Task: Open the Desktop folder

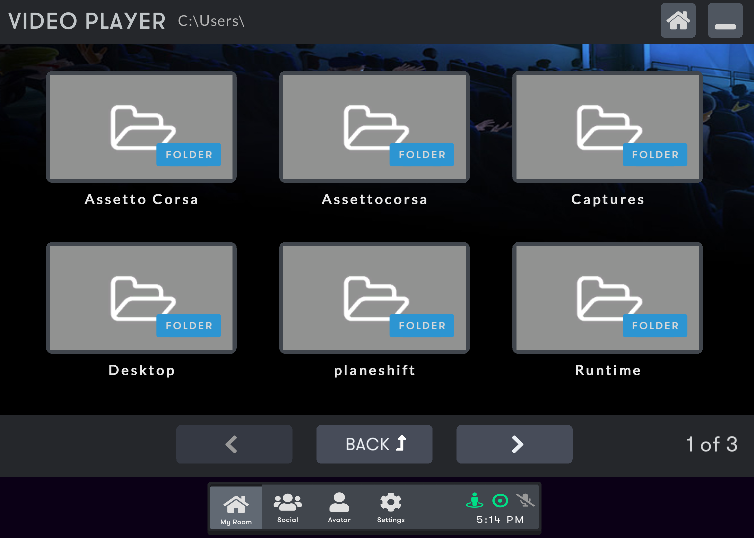Action: coord(141,298)
